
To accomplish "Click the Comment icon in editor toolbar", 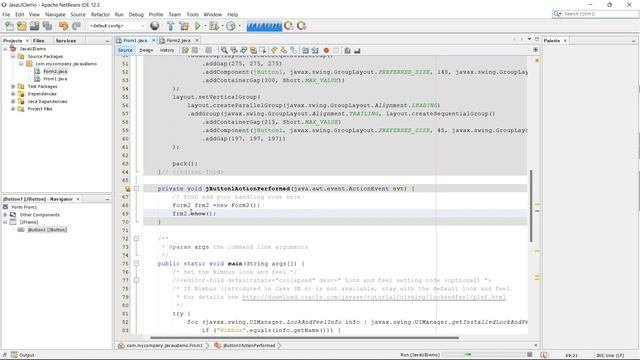I will point(347,51).
